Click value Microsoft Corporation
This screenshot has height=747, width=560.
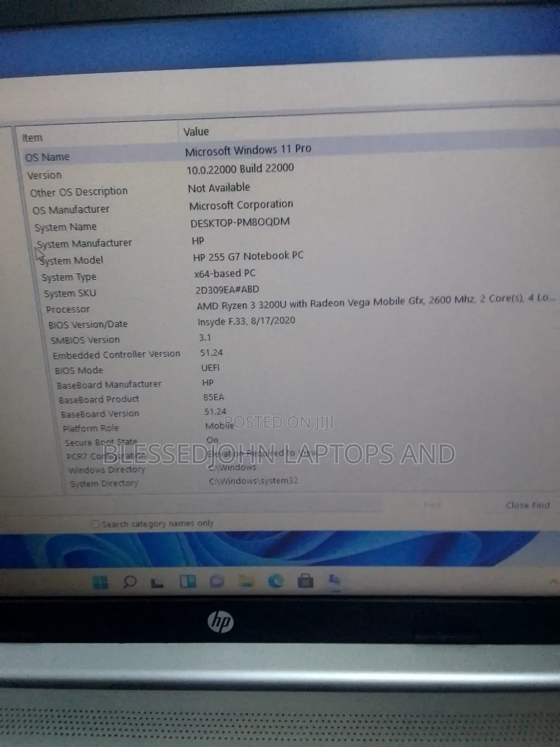coord(241,205)
